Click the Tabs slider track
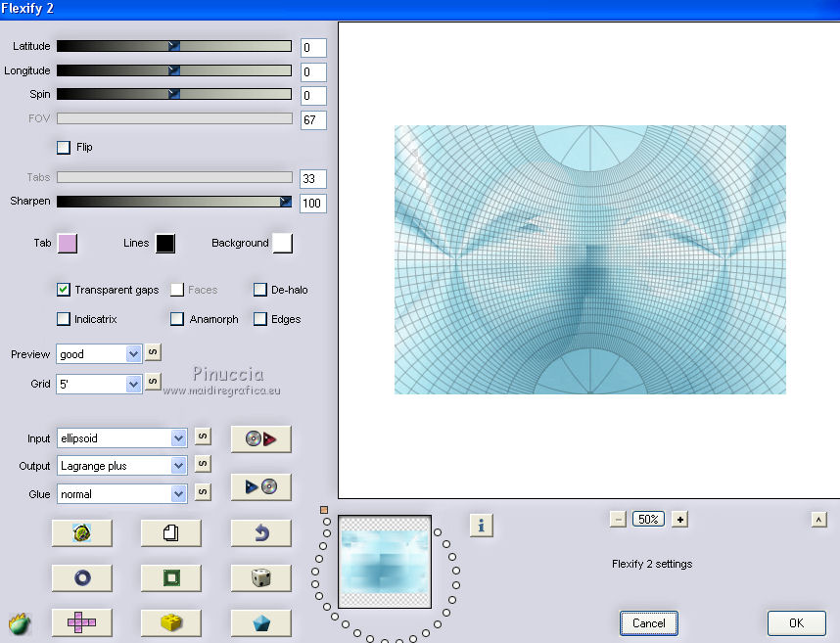The width and height of the screenshot is (840, 643). [x=174, y=177]
